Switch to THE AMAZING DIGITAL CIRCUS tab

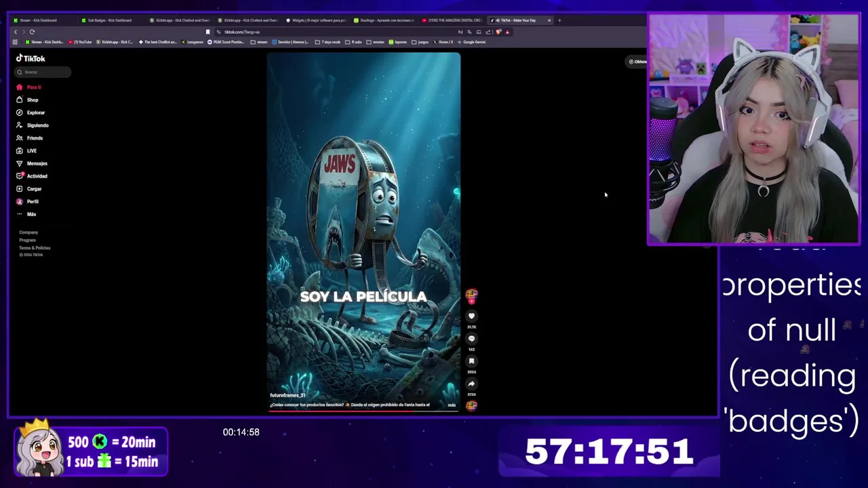click(452, 20)
